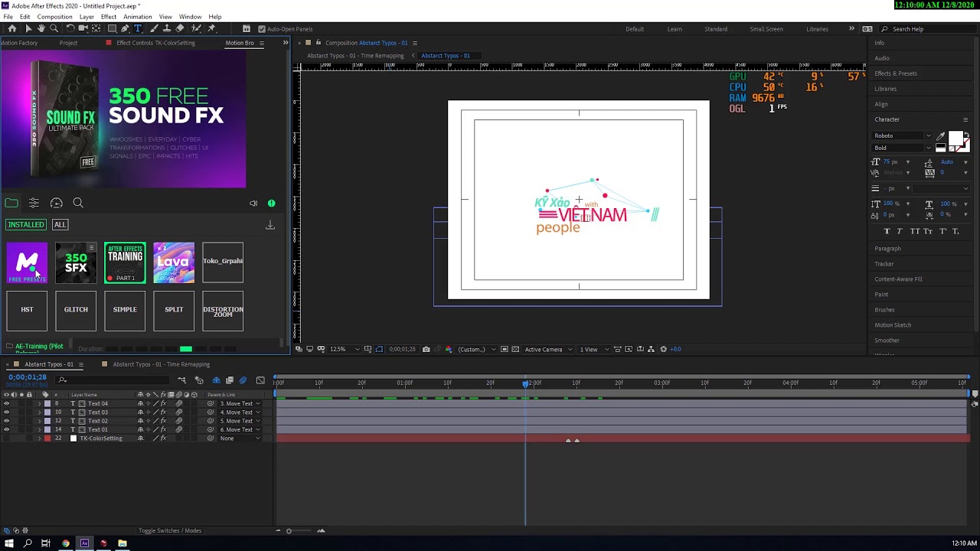Open resolution (Custom...) dropdown
Image resolution: width=980 pixels, height=551 pixels.
coord(476,349)
